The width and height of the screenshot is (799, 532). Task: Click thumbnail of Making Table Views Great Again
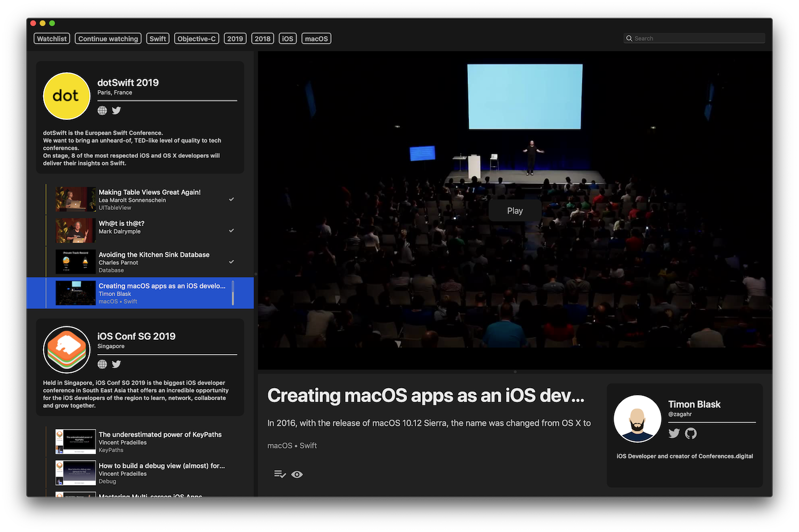click(76, 200)
